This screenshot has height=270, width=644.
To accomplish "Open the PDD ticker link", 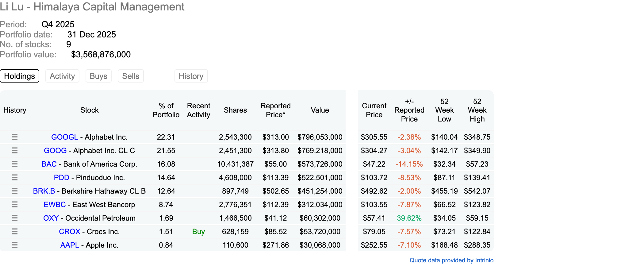I will coord(62,178).
